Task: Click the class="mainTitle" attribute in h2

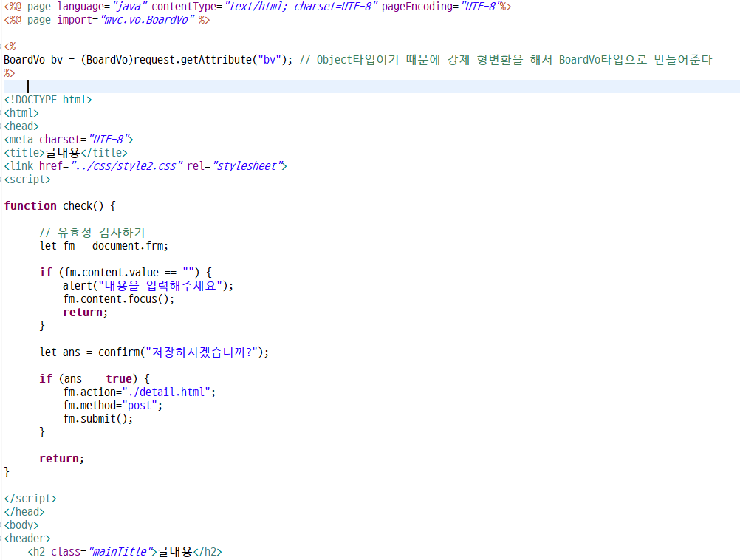Action: point(101,551)
